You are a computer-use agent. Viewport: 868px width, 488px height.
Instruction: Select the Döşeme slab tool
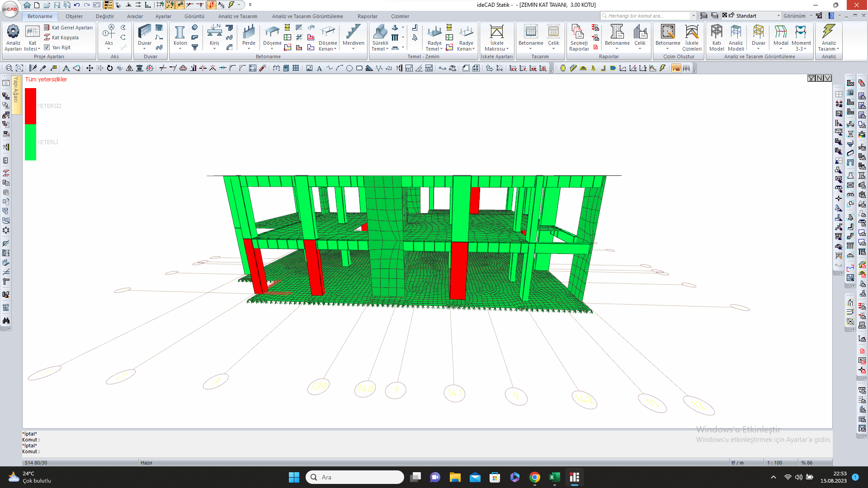click(272, 36)
